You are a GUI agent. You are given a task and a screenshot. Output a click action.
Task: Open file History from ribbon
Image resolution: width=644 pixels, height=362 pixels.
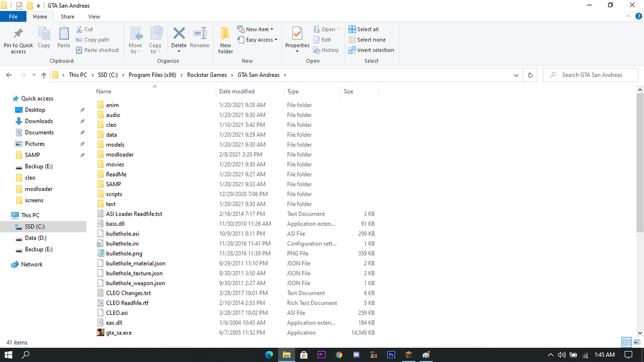click(326, 50)
